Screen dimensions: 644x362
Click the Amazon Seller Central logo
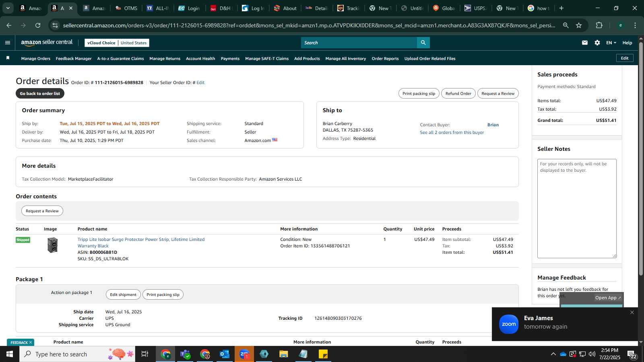[47, 42]
